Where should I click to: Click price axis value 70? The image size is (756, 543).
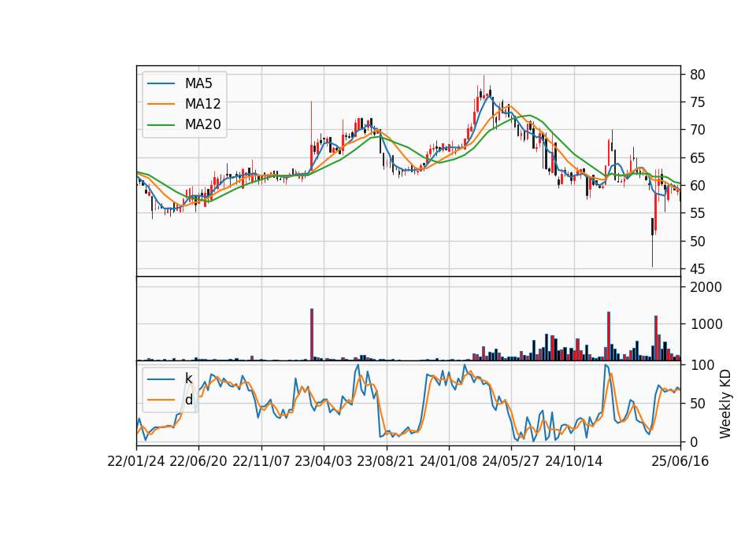[x=698, y=130]
